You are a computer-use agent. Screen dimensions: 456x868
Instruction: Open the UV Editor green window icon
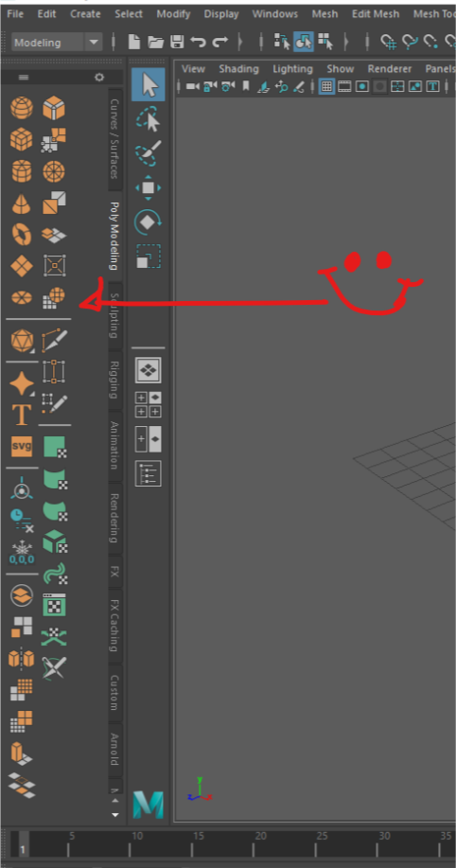(54, 605)
